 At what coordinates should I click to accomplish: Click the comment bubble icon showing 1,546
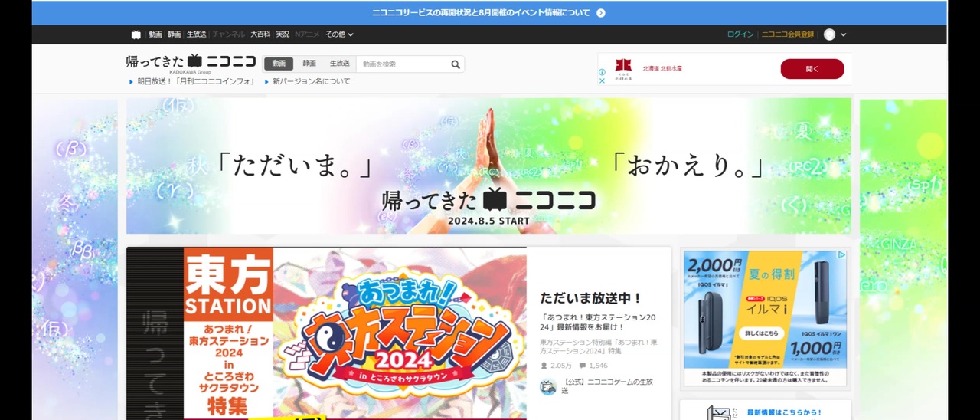pos(583,366)
